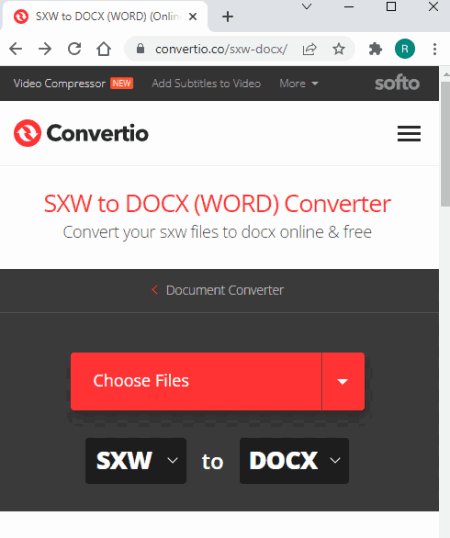The height and width of the screenshot is (538, 450).
Task: Expand the file source dropdown arrow
Action: coord(343,381)
